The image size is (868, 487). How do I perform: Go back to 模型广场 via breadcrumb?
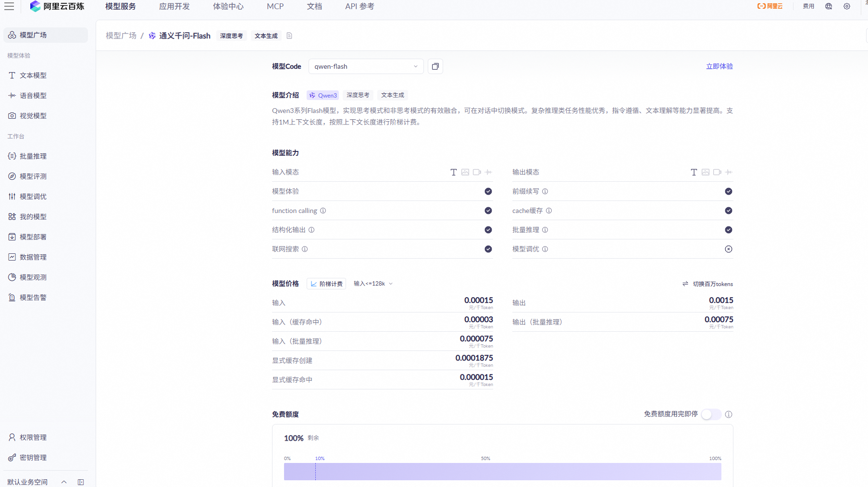121,36
